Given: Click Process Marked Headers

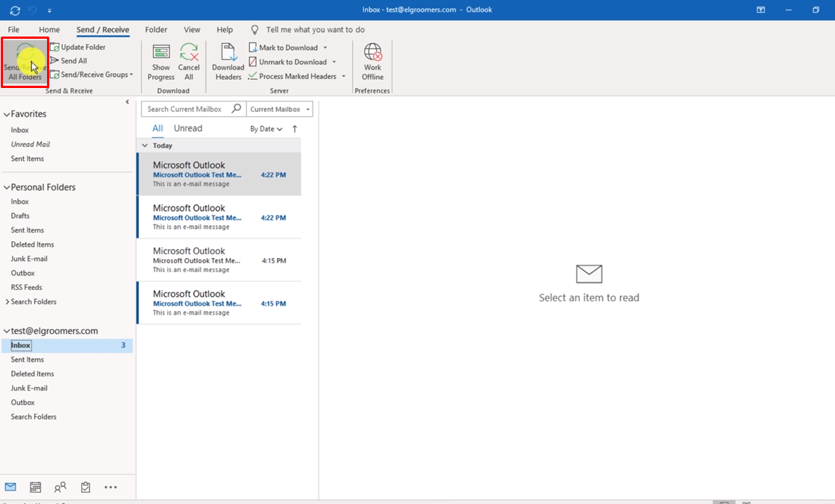Looking at the screenshot, I should click(x=293, y=76).
